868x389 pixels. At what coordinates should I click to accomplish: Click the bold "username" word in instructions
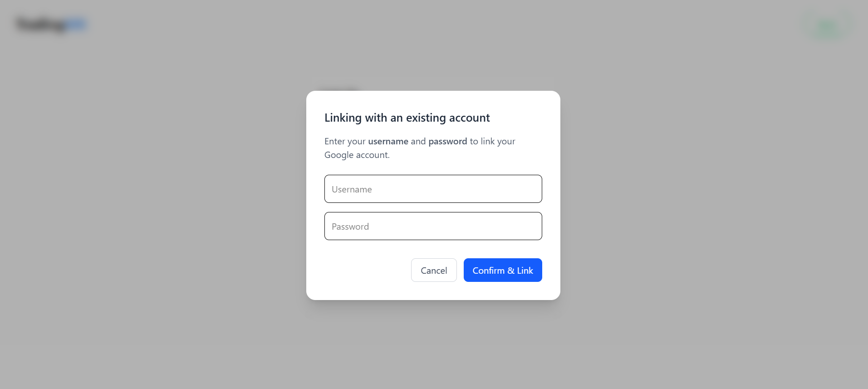(388, 141)
